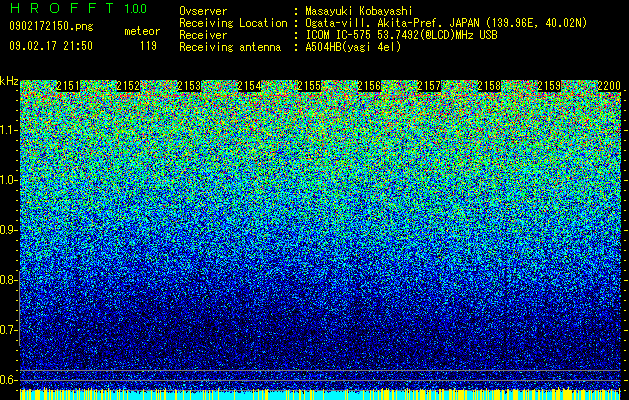Select the 2153 time label

click(189, 86)
